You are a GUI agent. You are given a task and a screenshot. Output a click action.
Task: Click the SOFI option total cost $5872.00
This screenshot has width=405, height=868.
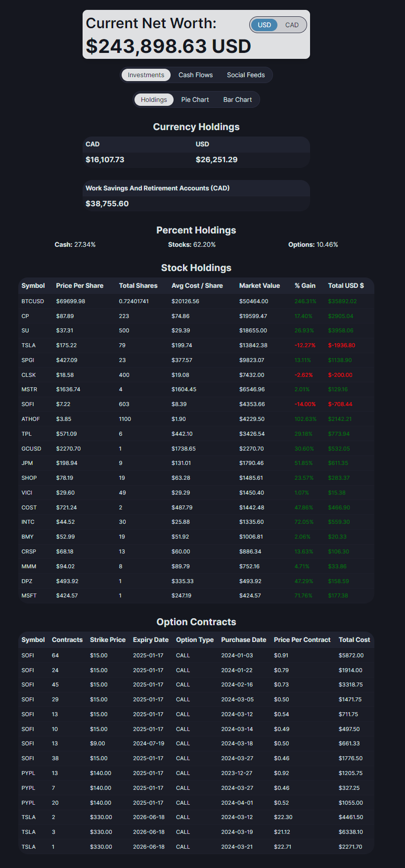coord(351,655)
